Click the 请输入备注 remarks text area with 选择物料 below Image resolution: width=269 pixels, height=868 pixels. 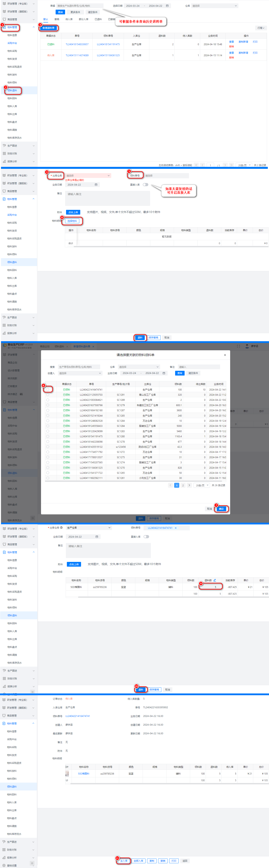click(107, 198)
